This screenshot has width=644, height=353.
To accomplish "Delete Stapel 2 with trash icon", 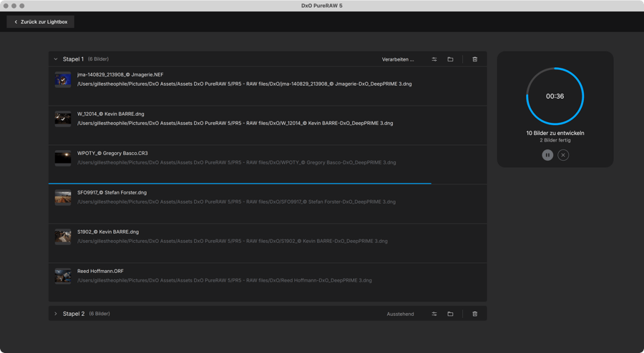I will point(475,314).
